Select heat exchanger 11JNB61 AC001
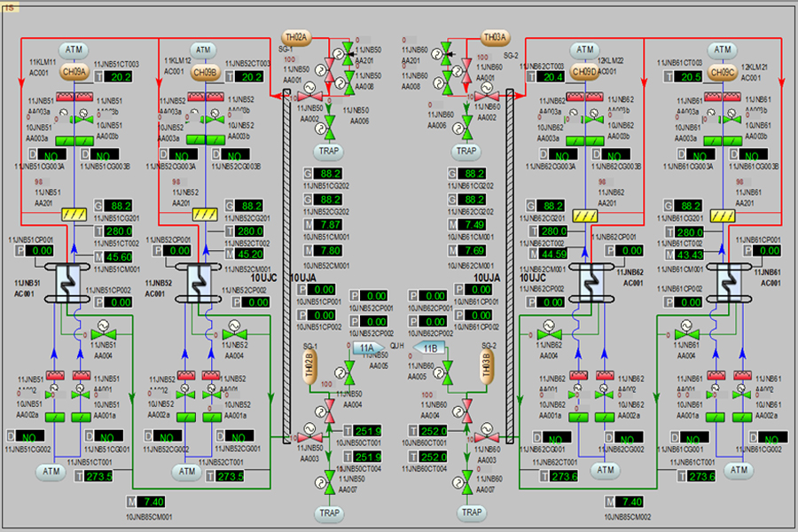 coord(730,283)
